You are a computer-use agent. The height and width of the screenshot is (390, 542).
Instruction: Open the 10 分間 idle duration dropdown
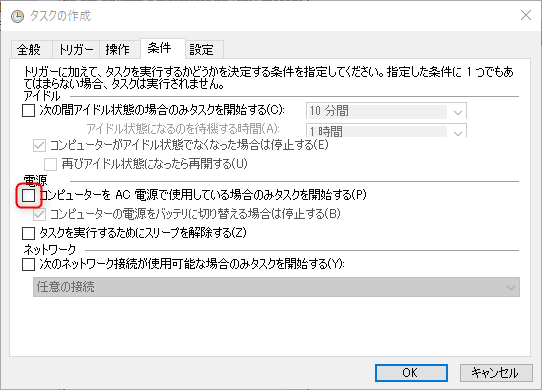[x=386, y=111]
